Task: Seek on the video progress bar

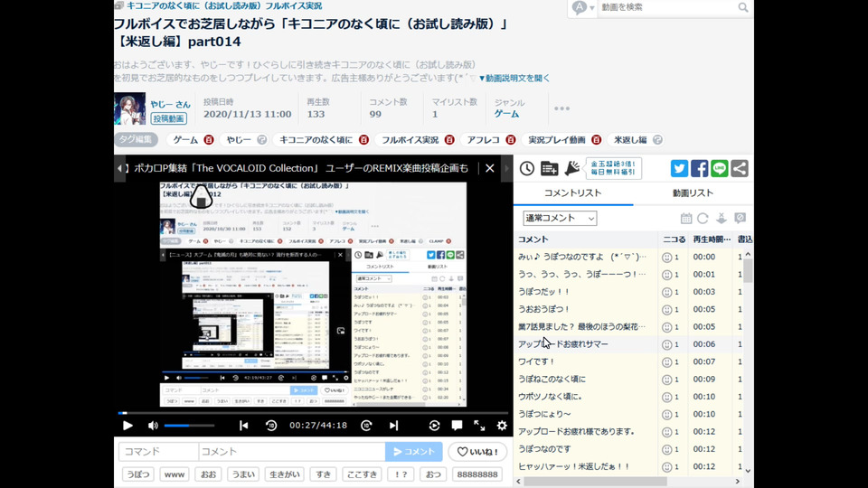Action: tap(313, 413)
